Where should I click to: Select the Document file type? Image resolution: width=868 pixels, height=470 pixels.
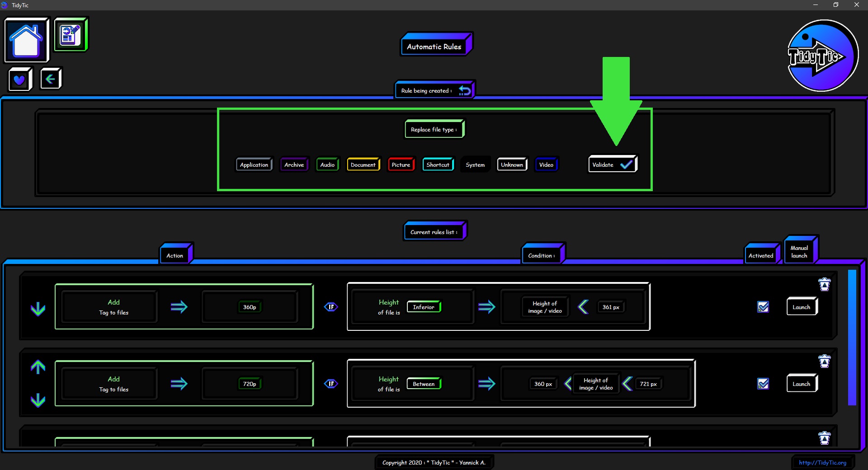363,164
